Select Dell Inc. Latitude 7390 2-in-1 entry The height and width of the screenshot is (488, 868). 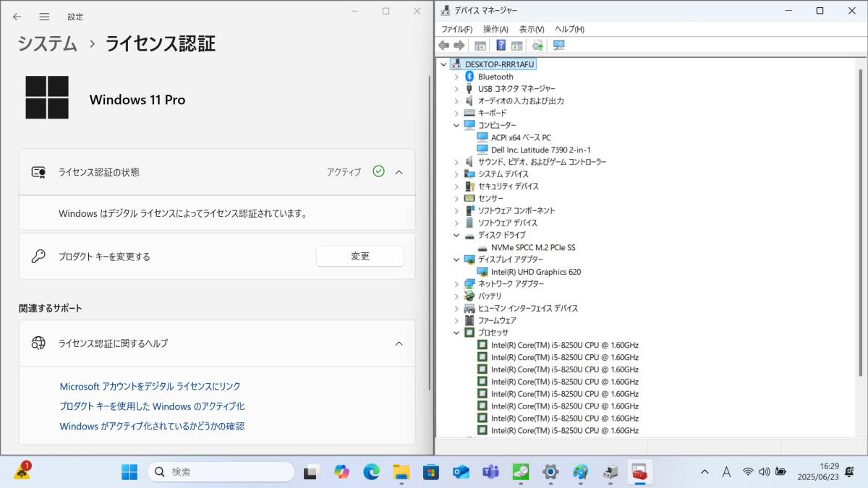click(541, 150)
